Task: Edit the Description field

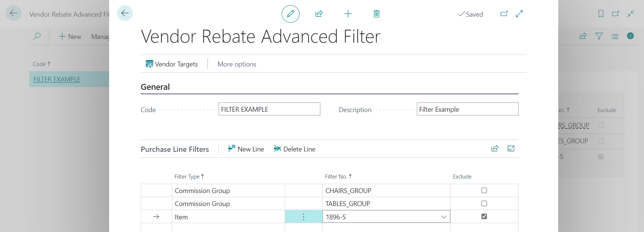Action: click(467, 109)
